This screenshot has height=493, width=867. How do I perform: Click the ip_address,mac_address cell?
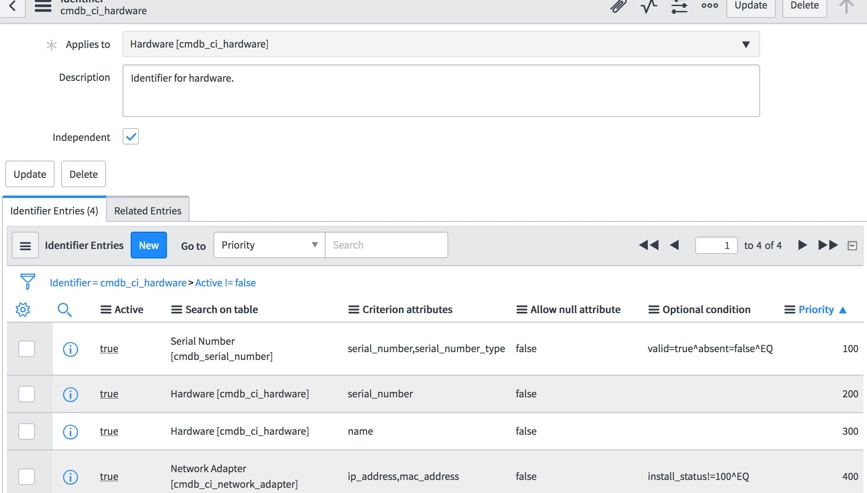point(403,476)
